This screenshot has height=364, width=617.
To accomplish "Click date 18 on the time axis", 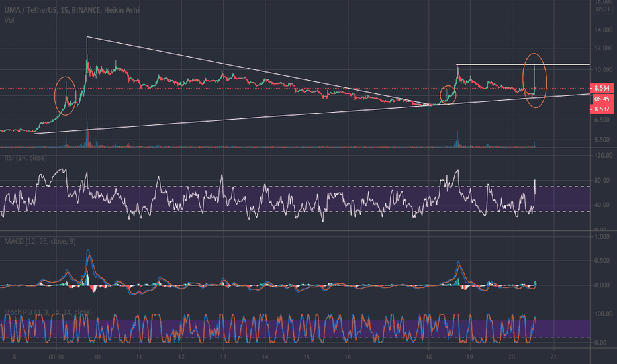I will coord(428,357).
